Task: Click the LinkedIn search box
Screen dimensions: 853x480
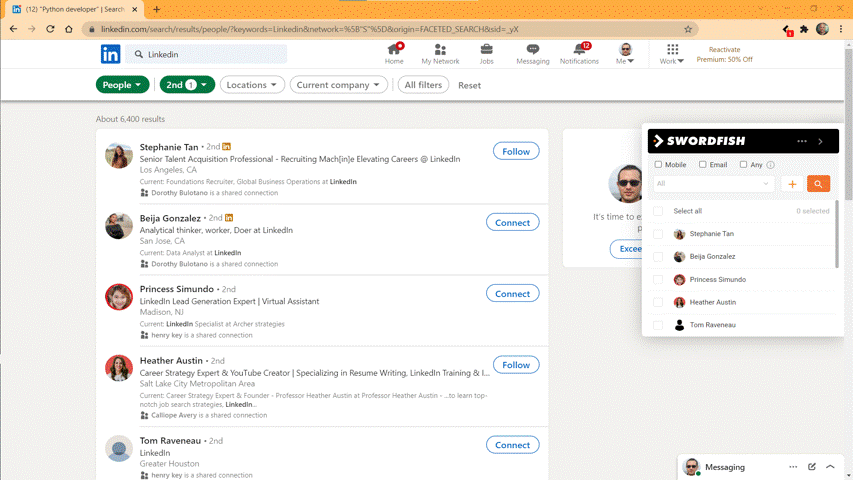Action: pos(207,54)
